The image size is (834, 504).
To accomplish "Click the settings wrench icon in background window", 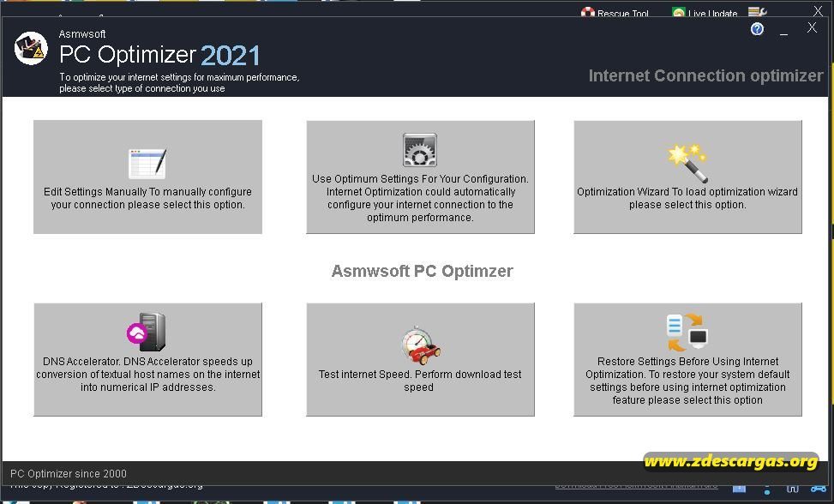I will (757, 12).
